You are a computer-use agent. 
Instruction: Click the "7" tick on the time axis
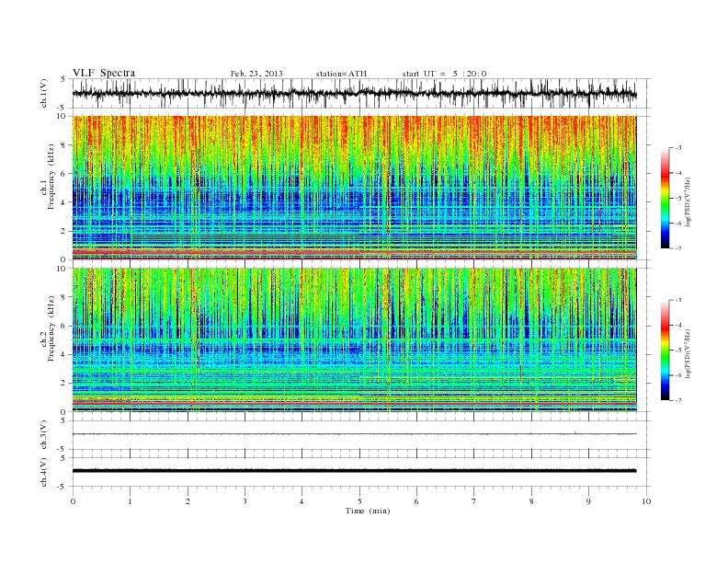pyautogui.click(x=474, y=501)
